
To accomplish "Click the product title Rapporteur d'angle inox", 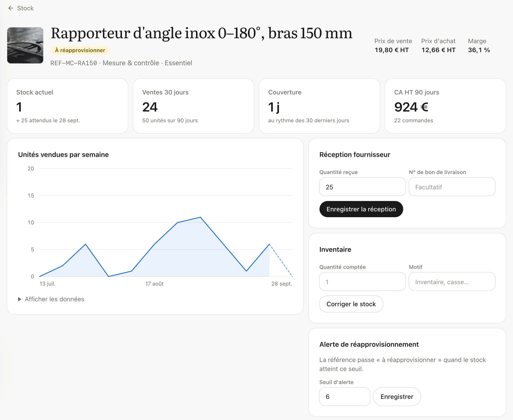I will (201, 33).
